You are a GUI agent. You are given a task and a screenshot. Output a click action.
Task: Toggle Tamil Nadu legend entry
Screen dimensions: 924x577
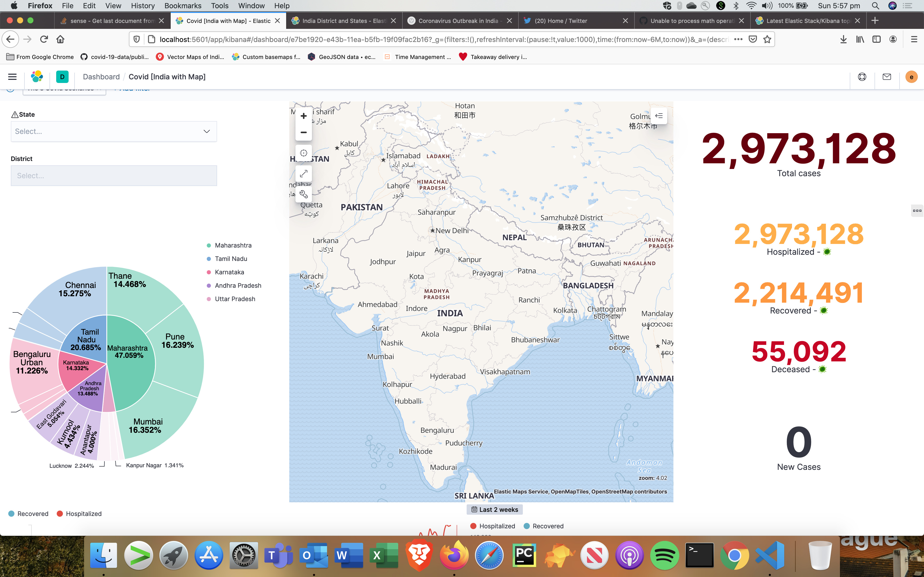[x=231, y=259]
